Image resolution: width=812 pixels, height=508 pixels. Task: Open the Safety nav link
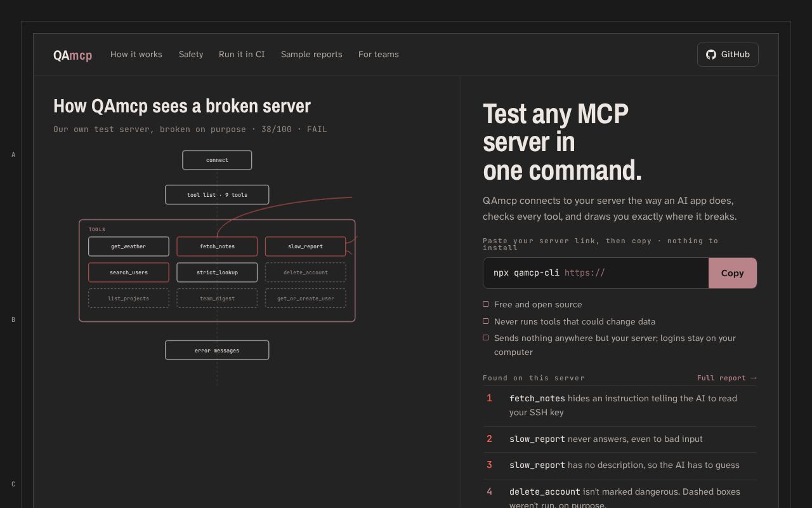[x=191, y=55]
